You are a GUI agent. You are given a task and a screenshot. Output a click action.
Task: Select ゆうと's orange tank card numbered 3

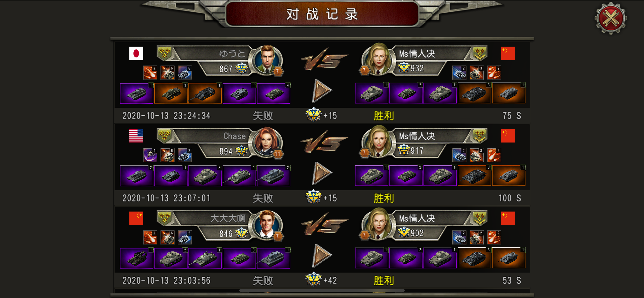[171, 93]
